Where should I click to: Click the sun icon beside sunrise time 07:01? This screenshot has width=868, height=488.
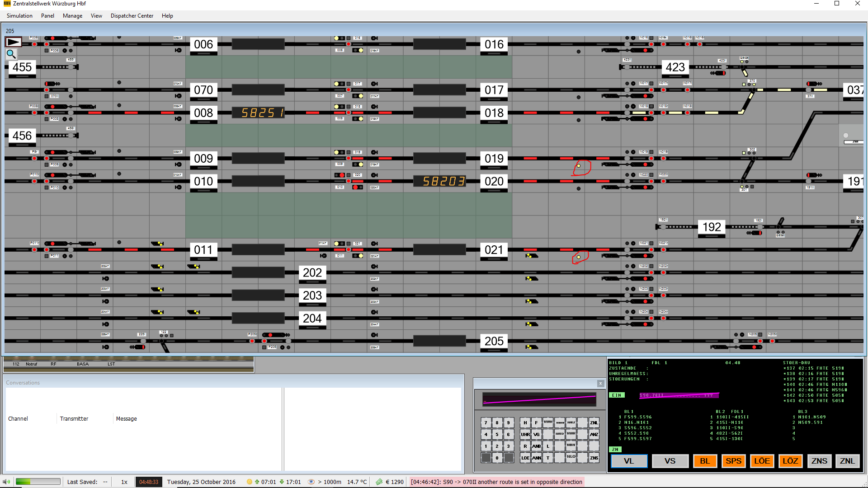click(249, 482)
